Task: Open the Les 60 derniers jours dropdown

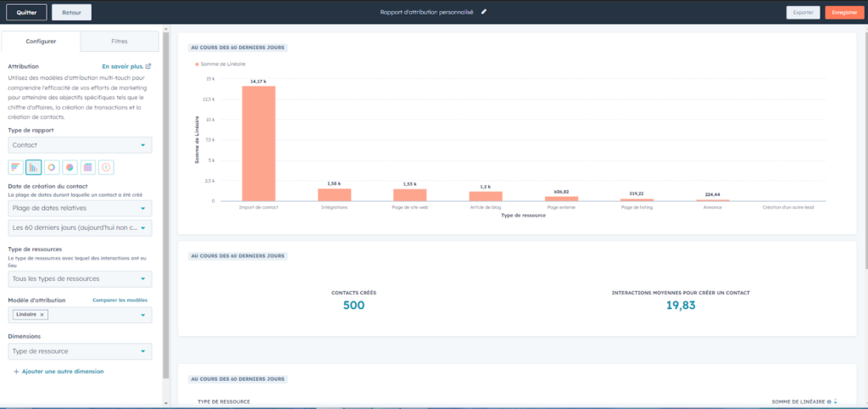Action: pos(81,227)
